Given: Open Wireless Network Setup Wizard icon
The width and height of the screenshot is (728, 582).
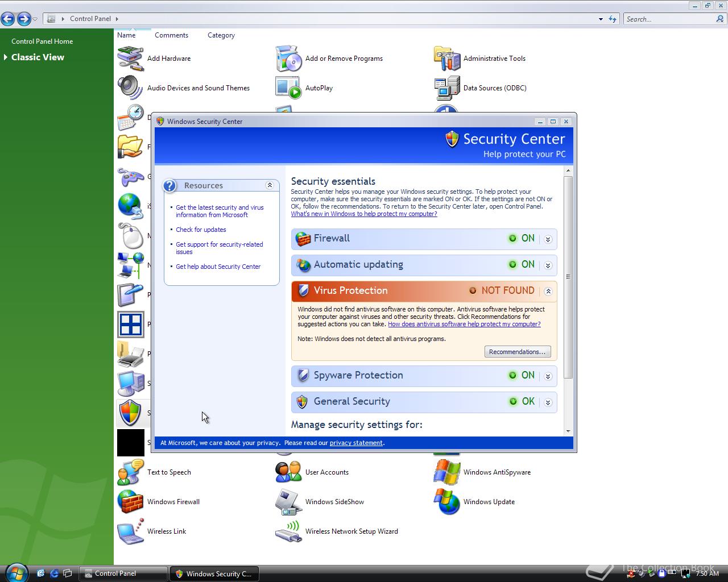Looking at the screenshot, I should tap(288, 531).
